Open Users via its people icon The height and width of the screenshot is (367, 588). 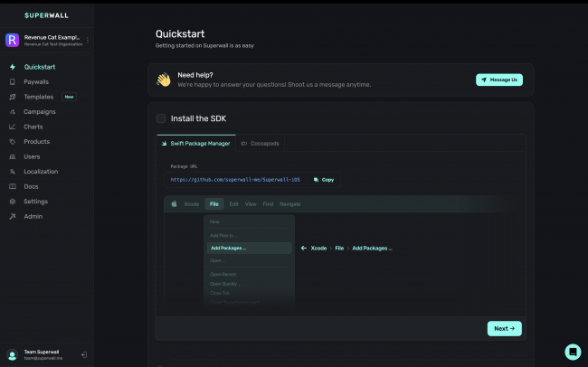[13, 156]
